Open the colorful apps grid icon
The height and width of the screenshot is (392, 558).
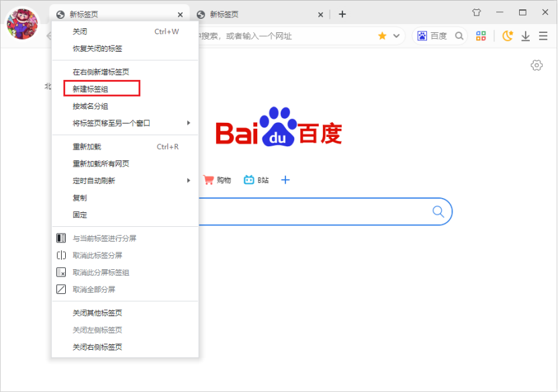tap(481, 36)
